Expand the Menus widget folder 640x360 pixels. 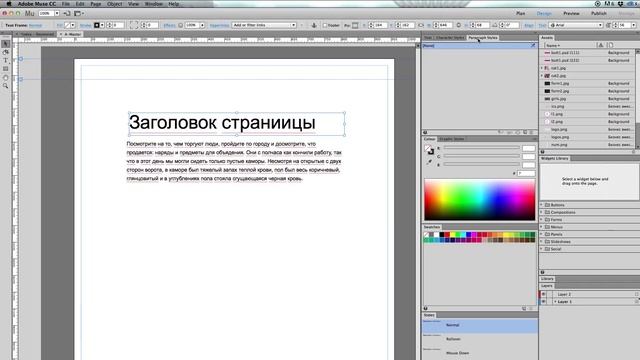click(x=542, y=227)
